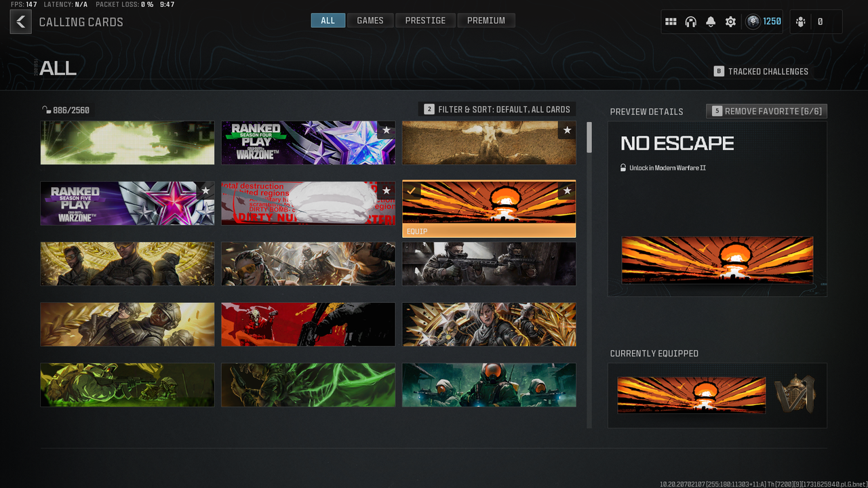Open the social friends icon
This screenshot has height=488, width=868.
point(801,22)
